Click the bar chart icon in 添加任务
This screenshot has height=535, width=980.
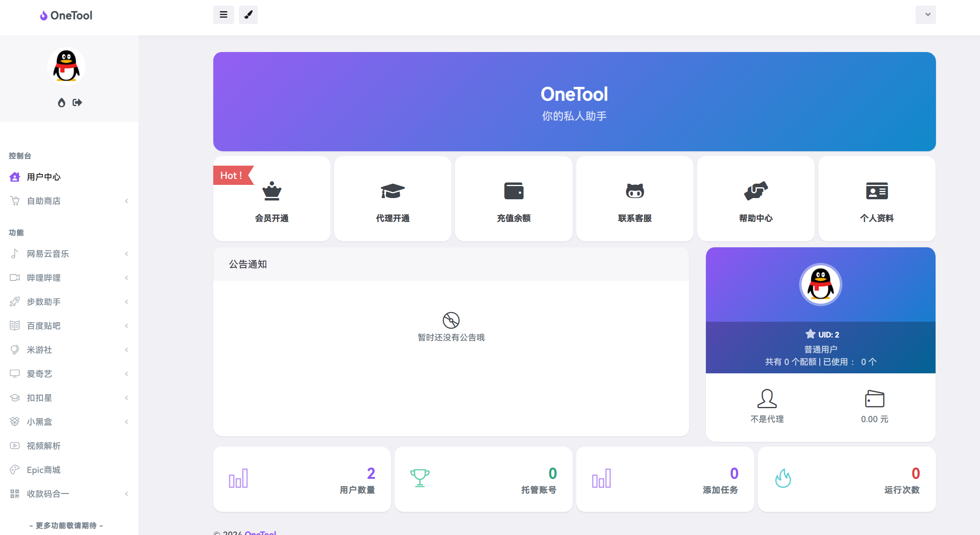[x=601, y=478]
